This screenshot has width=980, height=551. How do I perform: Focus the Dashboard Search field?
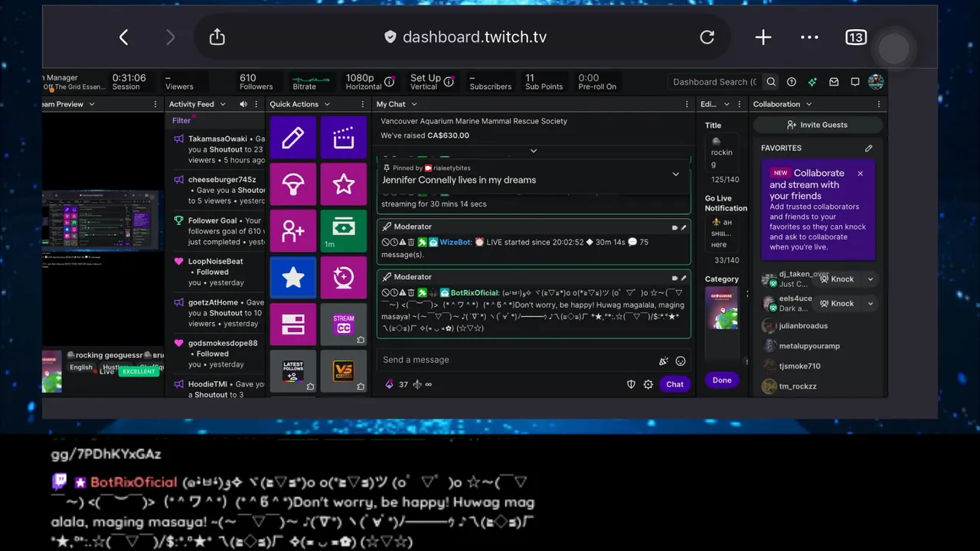715,82
